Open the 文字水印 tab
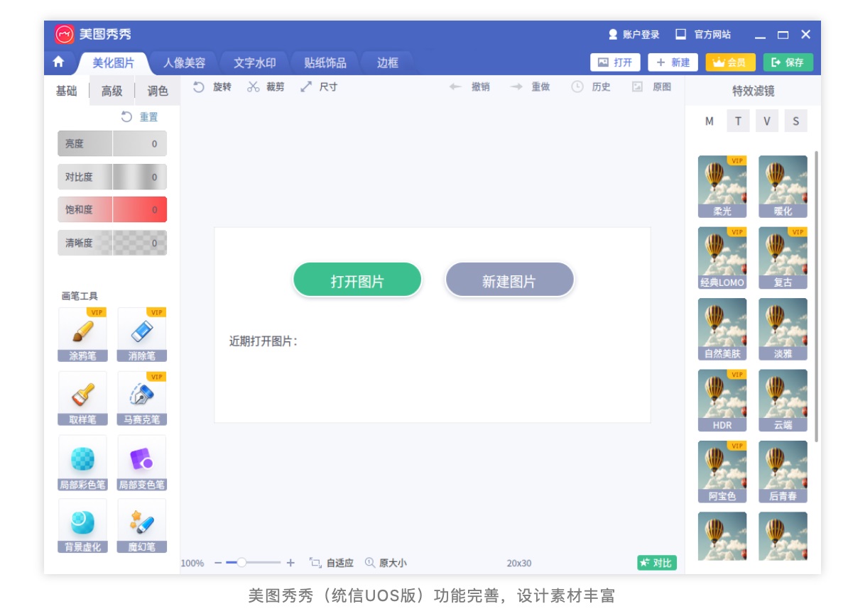Image resolution: width=848 pixels, height=616 pixels. coord(255,63)
